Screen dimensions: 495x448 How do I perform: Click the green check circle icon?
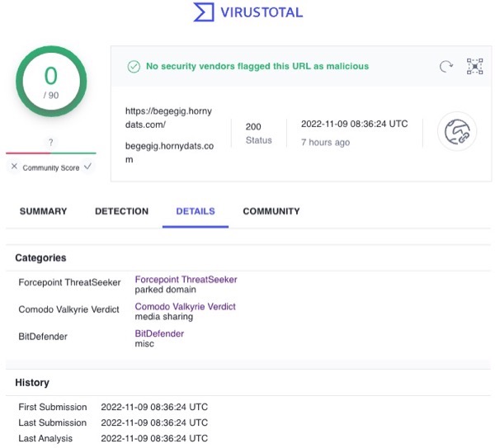134,67
